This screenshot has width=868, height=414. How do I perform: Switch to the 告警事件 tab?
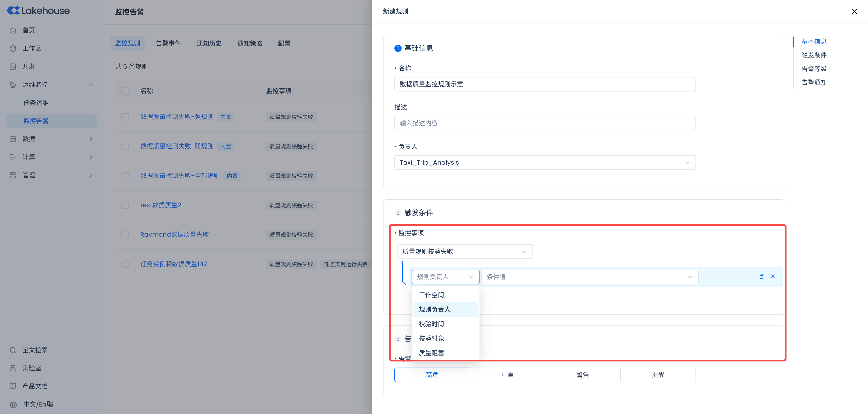(x=168, y=43)
